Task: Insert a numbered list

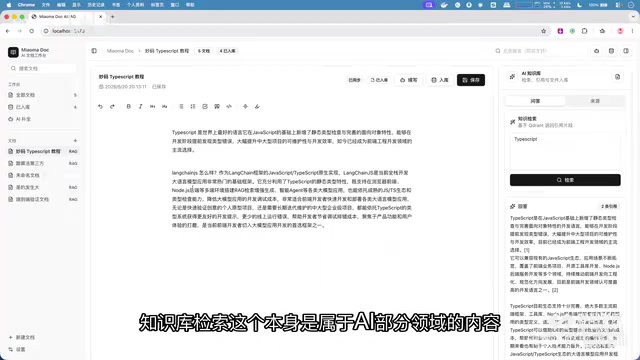Action: (193, 107)
